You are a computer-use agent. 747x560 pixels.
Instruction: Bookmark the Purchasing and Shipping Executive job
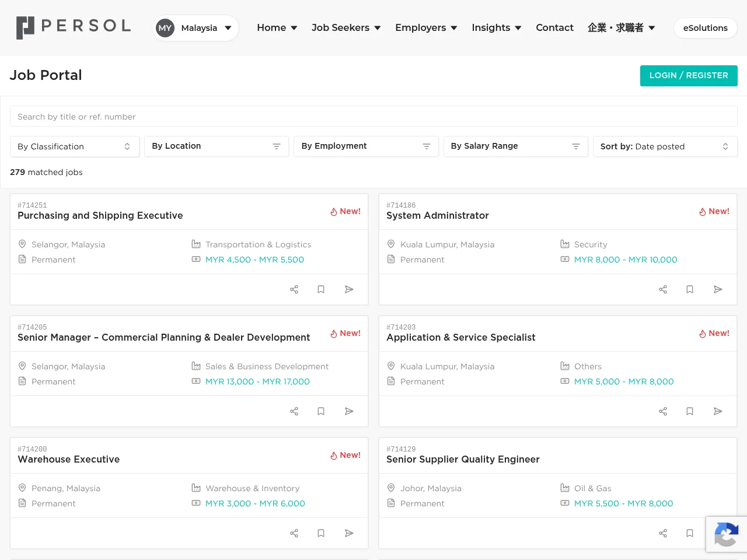[321, 289]
